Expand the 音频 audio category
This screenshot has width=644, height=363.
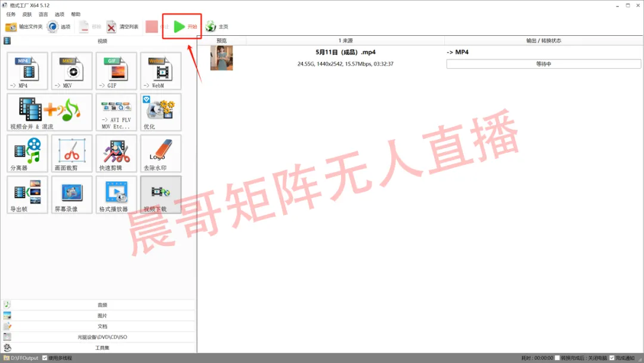point(98,305)
